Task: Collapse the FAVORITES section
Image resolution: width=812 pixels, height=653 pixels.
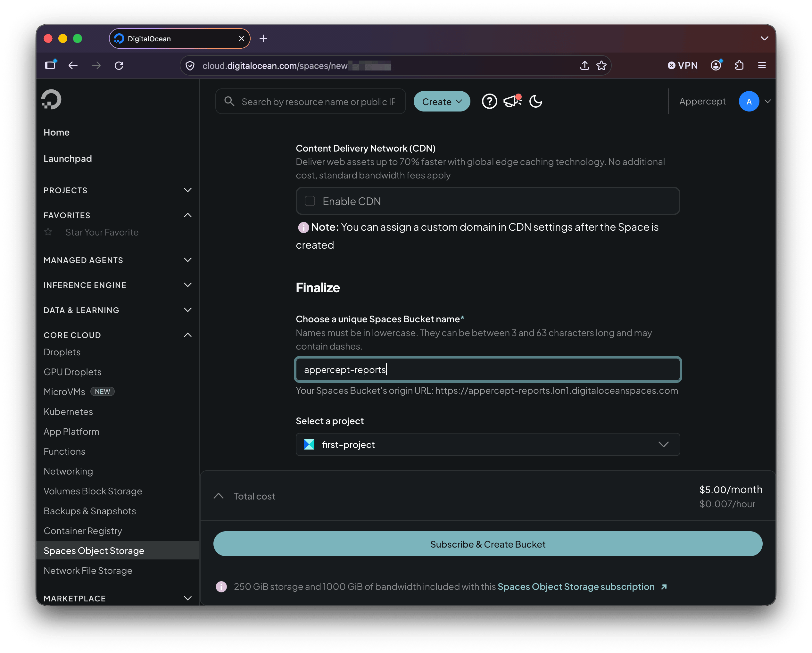Action: [x=118, y=215]
